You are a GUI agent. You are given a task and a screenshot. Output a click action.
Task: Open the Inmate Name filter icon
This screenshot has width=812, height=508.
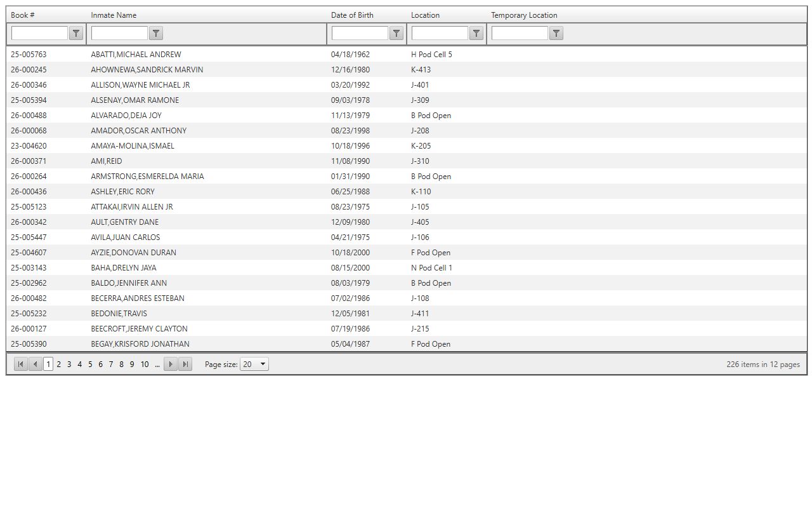click(x=156, y=34)
